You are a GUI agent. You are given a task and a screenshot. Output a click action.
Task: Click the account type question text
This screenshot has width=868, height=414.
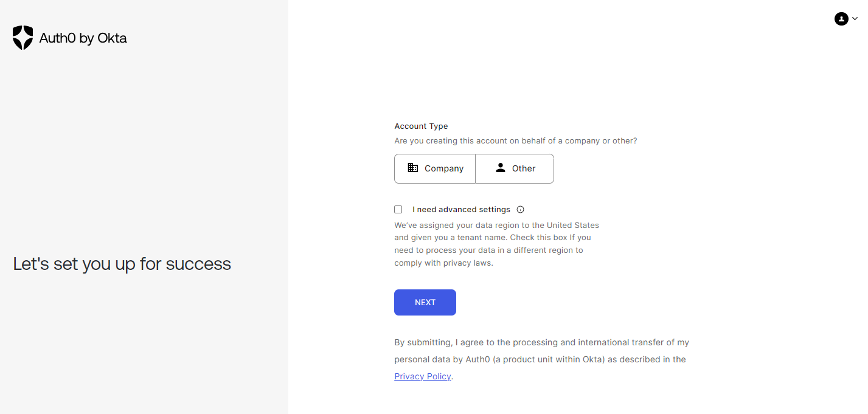pos(516,140)
